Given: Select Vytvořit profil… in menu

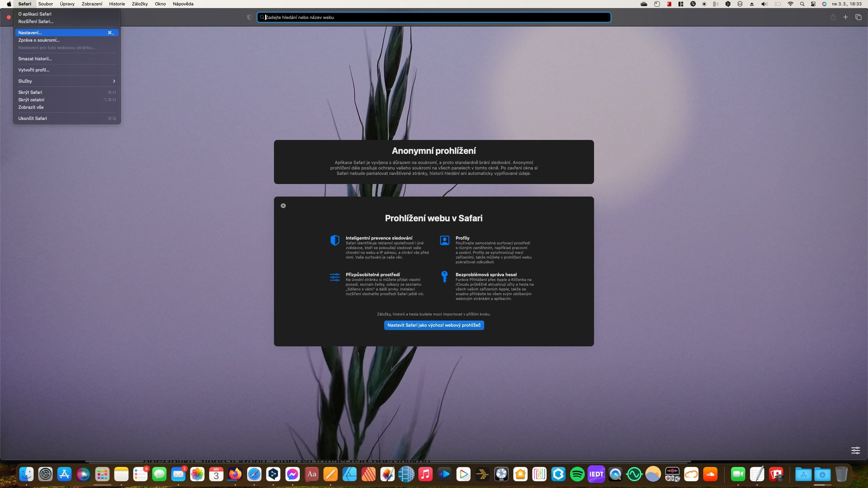Looking at the screenshot, I should (x=34, y=70).
